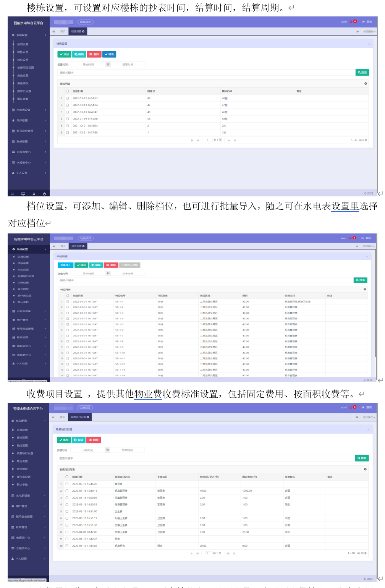Expand 用户管理 in 楼栋设置 sidebar
385x588 pixels.
tap(29, 120)
